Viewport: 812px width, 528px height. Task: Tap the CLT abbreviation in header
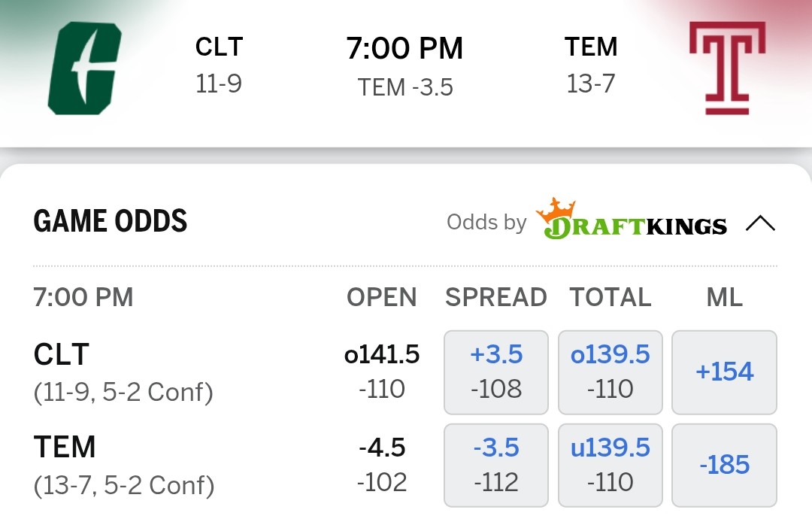218,47
